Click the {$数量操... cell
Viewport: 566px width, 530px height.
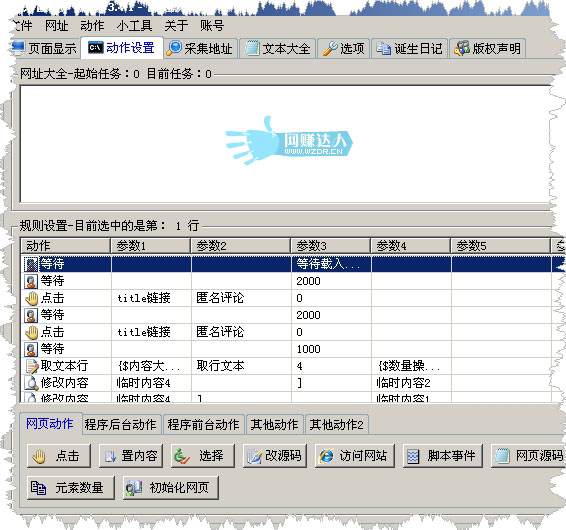[x=411, y=366]
